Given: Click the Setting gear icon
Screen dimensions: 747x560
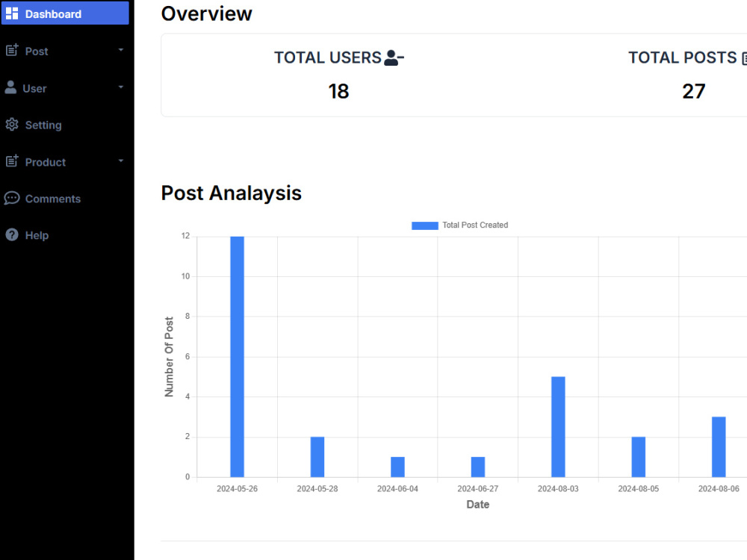Looking at the screenshot, I should [x=12, y=125].
